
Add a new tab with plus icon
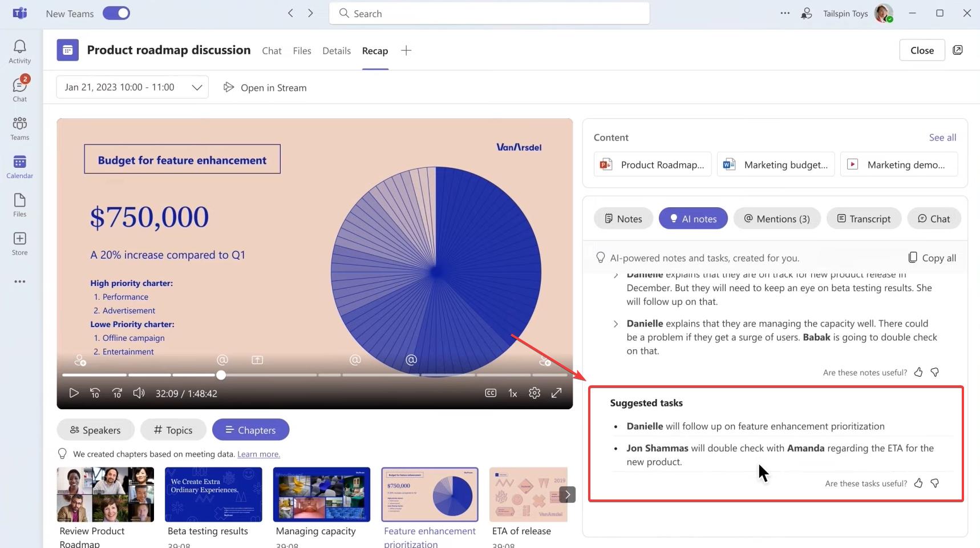(406, 50)
